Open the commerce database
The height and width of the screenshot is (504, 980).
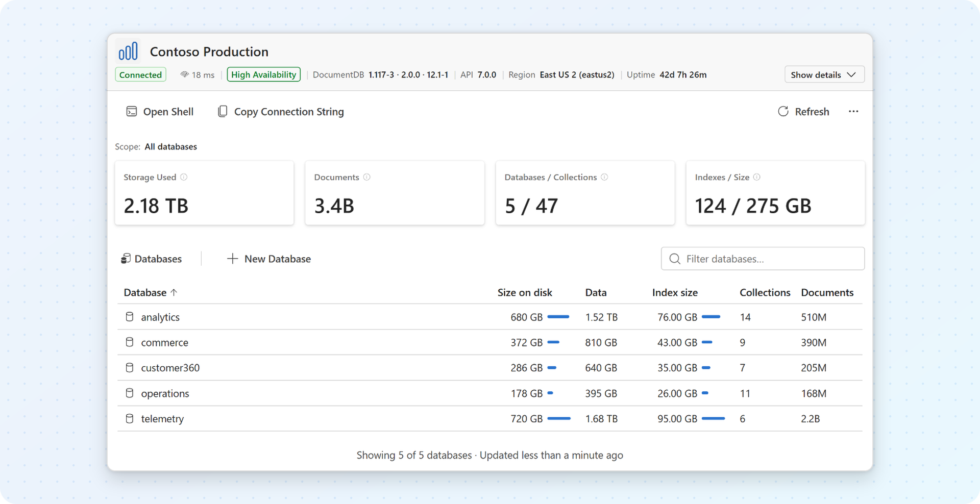pos(489,342)
